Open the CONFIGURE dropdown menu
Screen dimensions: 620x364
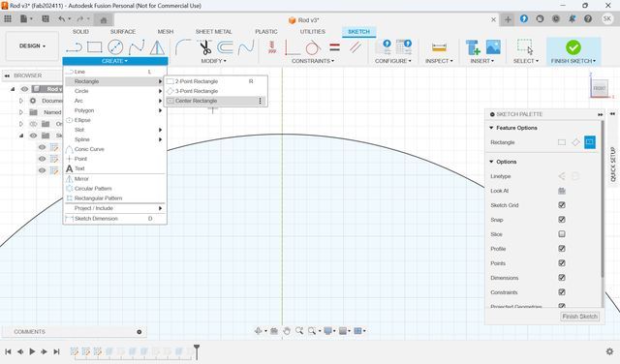[393, 61]
